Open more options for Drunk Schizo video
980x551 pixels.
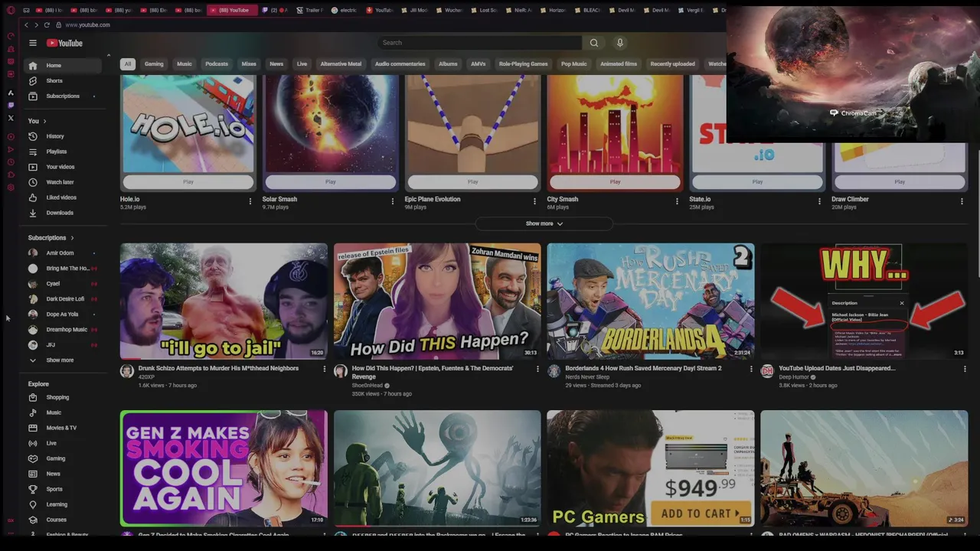(324, 369)
